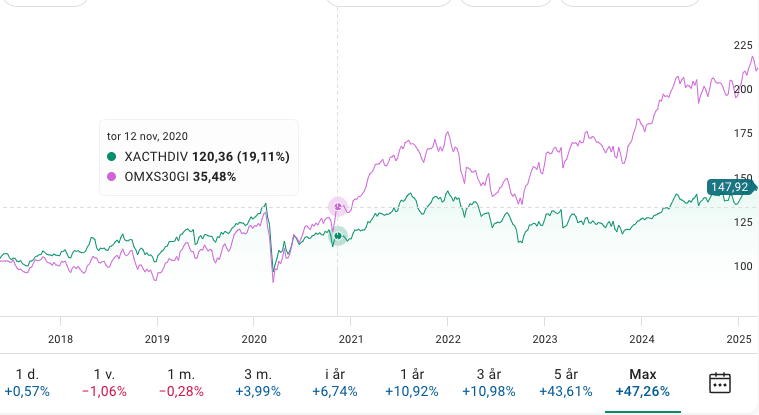Click the purple OMXS30GI legend dot

(112, 176)
